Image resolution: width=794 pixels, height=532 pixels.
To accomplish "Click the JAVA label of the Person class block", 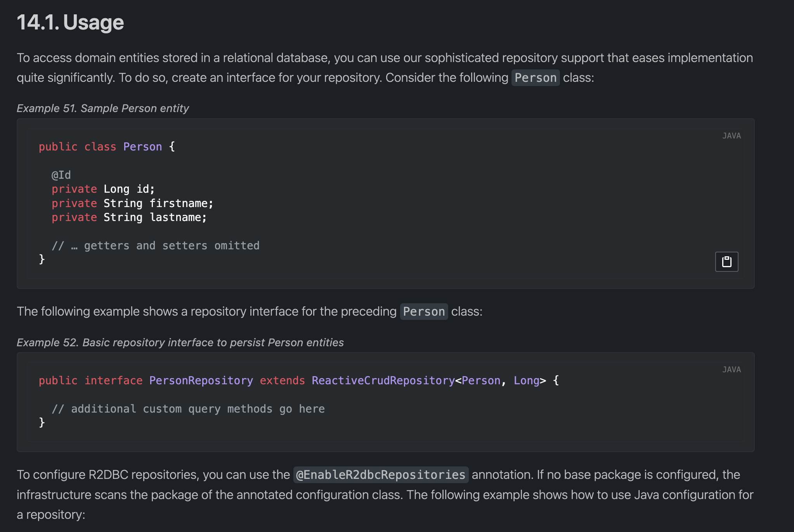I will tap(731, 136).
